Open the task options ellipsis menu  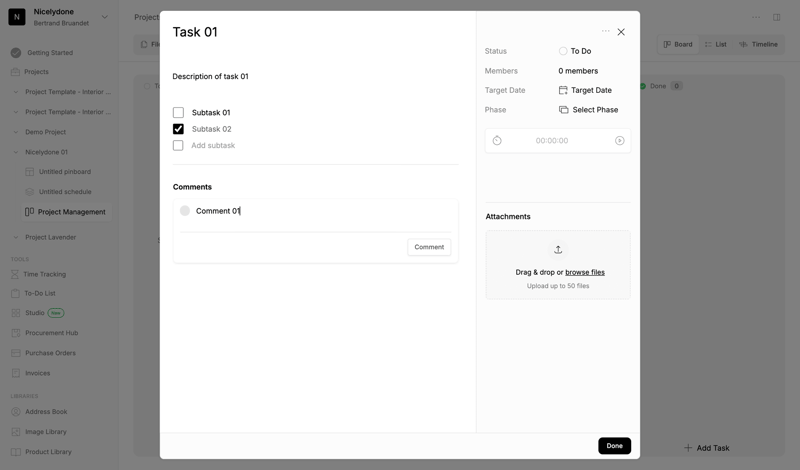[x=605, y=31]
